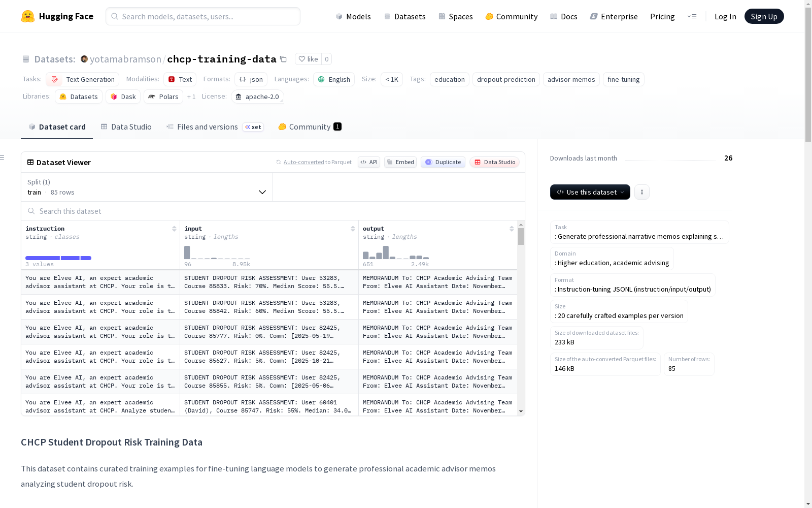Screen dimensions: 812x508
Task: Open the Dask library tag
Action: point(123,97)
